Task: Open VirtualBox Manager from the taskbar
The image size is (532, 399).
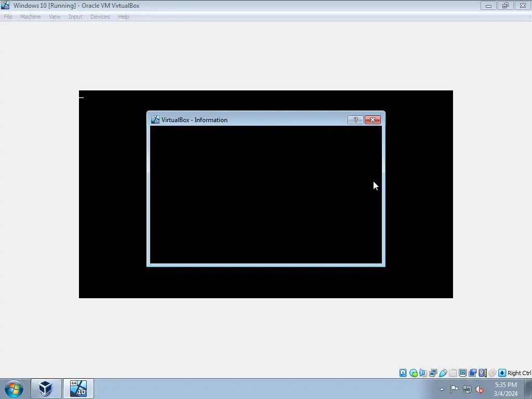Action: 46,389
